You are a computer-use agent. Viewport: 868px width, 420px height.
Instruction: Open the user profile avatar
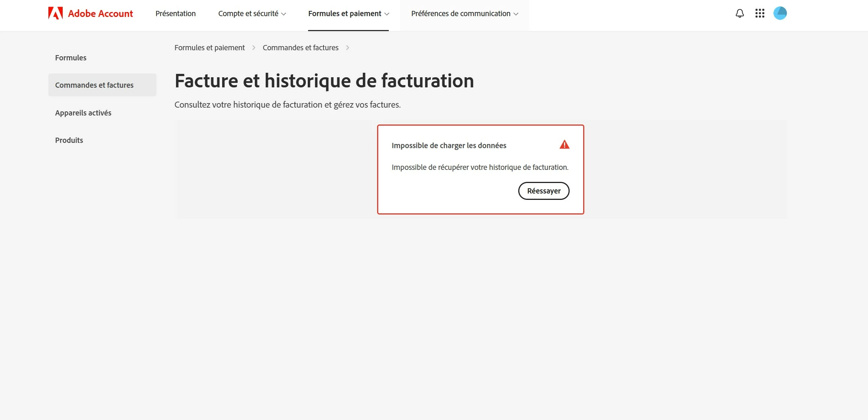tap(780, 13)
